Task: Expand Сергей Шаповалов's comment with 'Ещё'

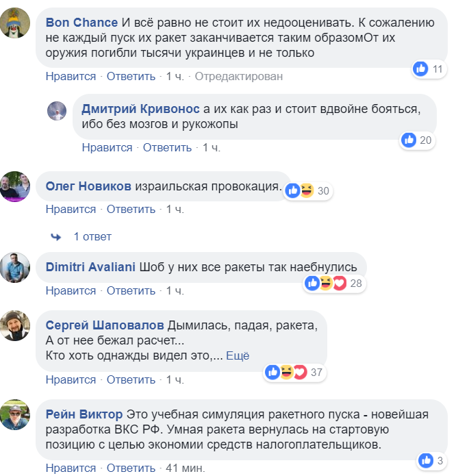Action: [x=238, y=355]
